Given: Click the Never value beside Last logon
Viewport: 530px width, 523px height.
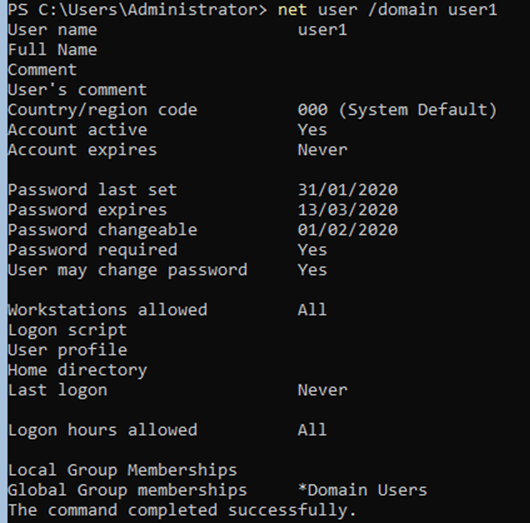Looking at the screenshot, I should click(322, 390).
